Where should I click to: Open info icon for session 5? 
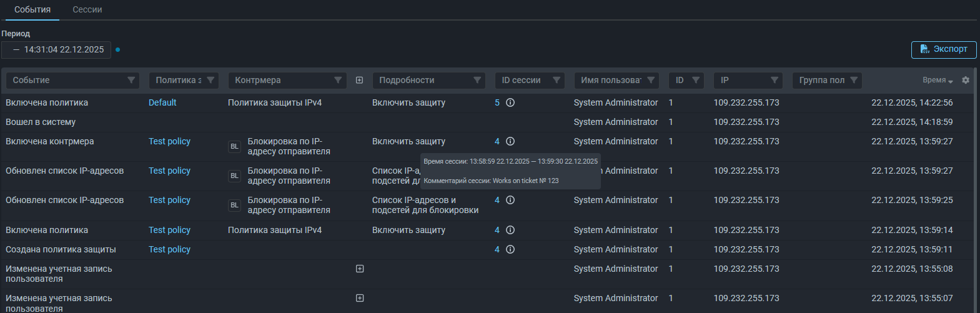click(510, 102)
